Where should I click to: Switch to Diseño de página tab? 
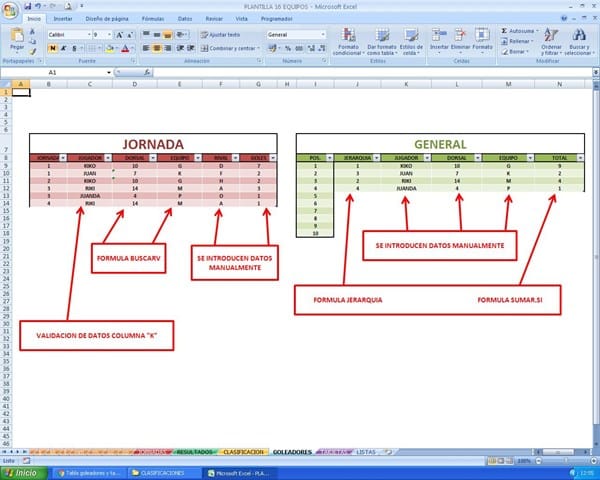tap(107, 19)
